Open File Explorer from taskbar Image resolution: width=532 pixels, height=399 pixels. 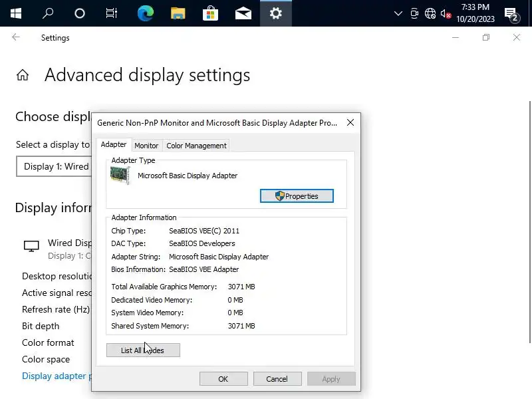tap(178, 13)
